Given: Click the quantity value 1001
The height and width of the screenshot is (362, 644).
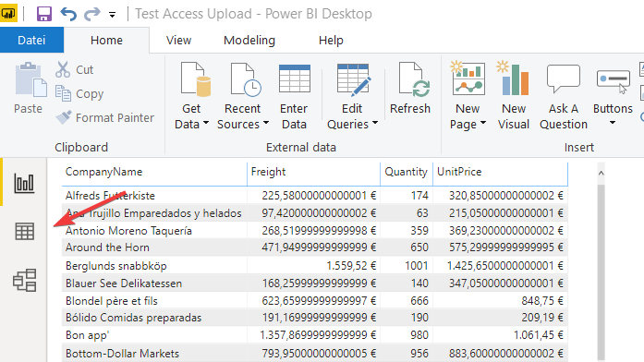Looking at the screenshot, I should point(417,266).
